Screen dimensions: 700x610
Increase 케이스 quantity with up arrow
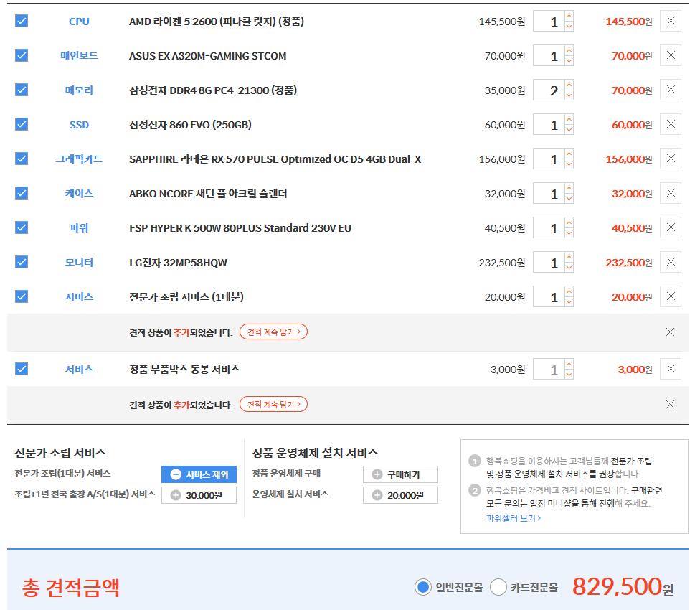pyautogui.click(x=569, y=188)
